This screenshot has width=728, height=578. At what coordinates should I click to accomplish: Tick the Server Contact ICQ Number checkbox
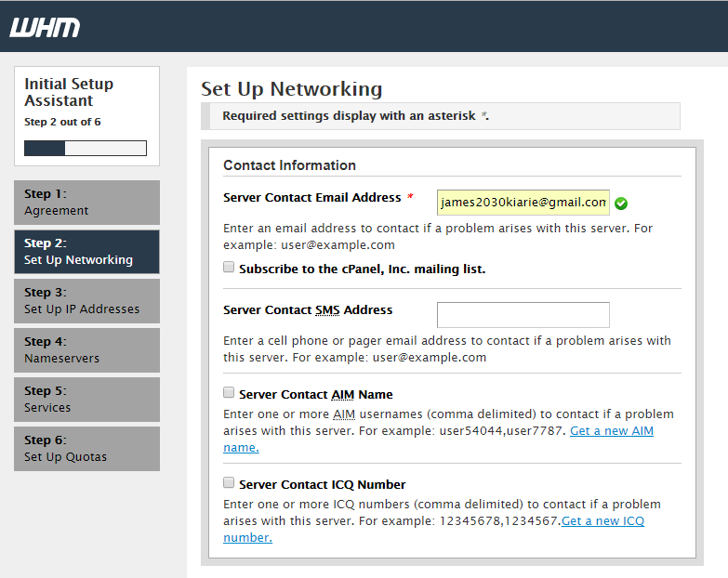click(x=229, y=483)
